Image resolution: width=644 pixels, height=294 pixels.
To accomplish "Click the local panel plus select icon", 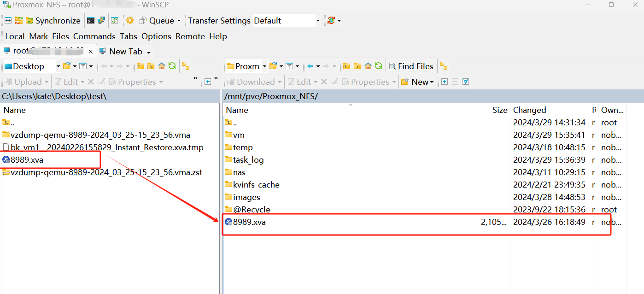I will 208,82.
